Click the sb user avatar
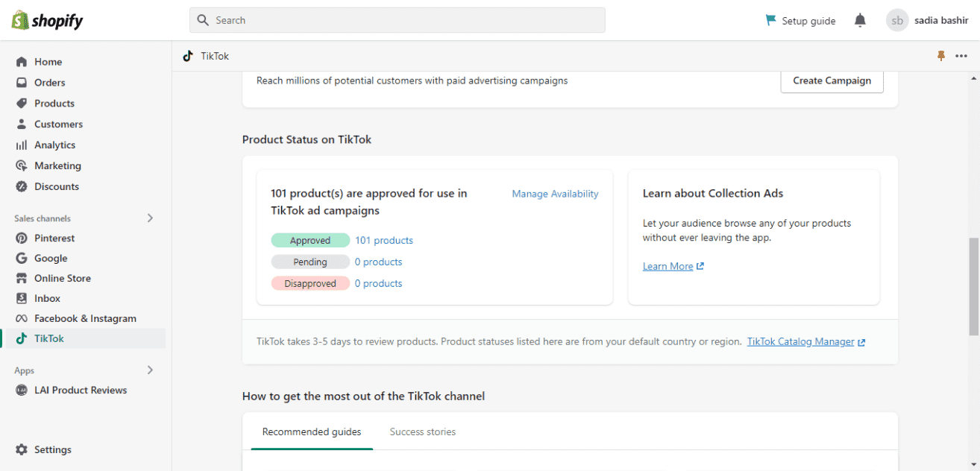 (x=897, y=20)
